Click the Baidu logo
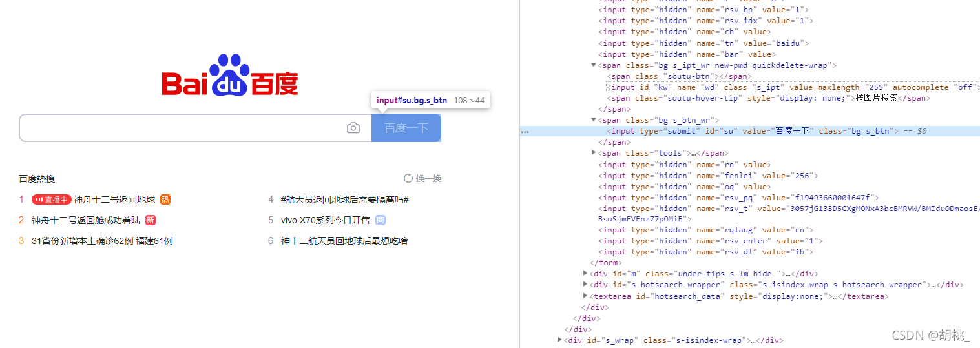Screen dimensions: 980x348 (x=230, y=76)
